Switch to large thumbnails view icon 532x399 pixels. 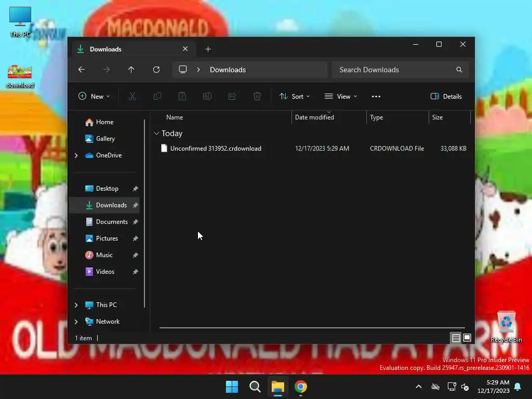467,338
